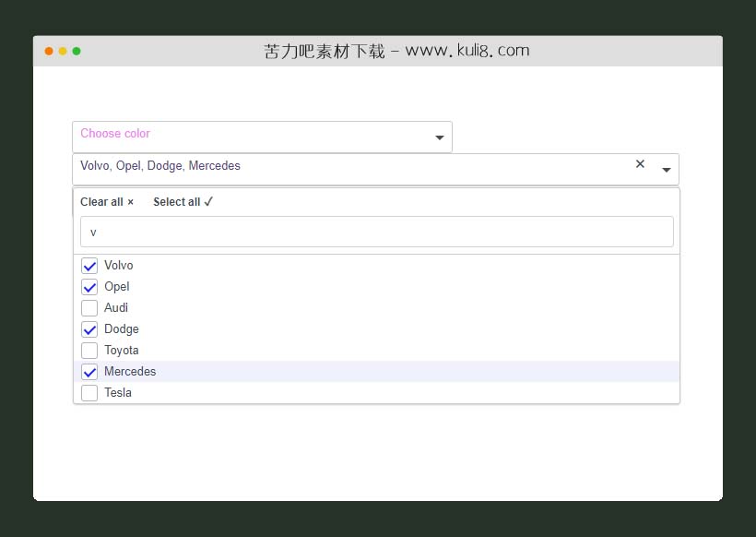Image resolution: width=756 pixels, height=537 pixels.
Task: Check the Audi checkbox
Action: pyautogui.click(x=89, y=307)
